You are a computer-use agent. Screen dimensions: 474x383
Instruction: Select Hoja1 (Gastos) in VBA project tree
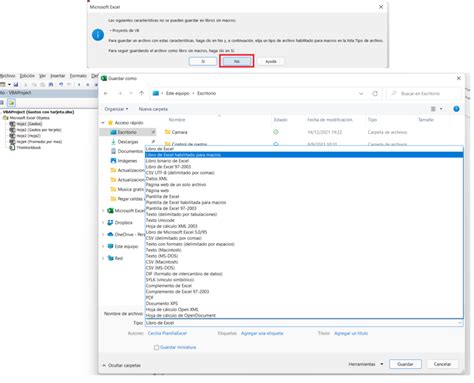(x=29, y=124)
